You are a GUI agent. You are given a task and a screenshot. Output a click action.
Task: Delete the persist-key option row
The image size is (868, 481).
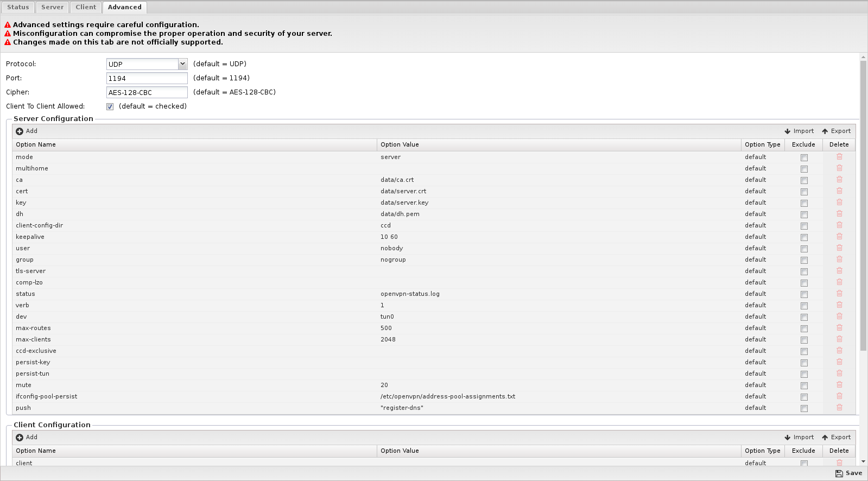point(839,362)
